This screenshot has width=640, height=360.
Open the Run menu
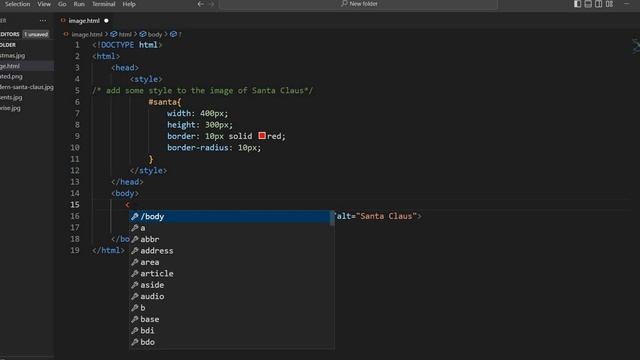[79, 4]
